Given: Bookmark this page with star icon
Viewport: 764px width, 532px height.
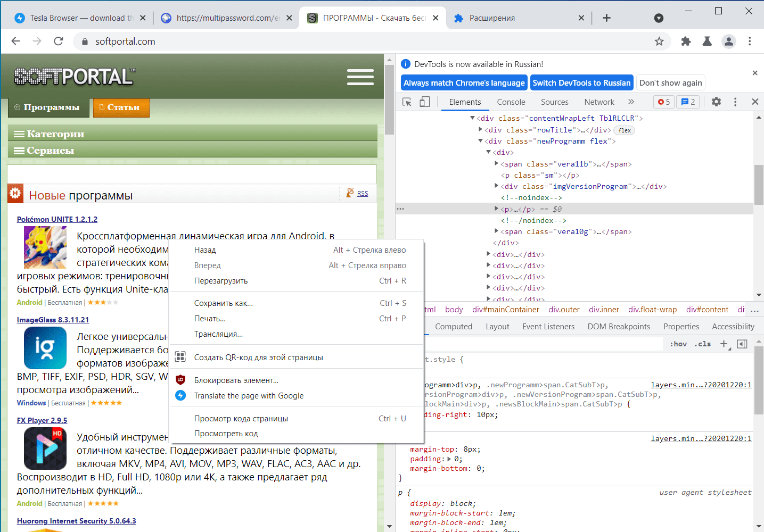Looking at the screenshot, I should coord(659,41).
